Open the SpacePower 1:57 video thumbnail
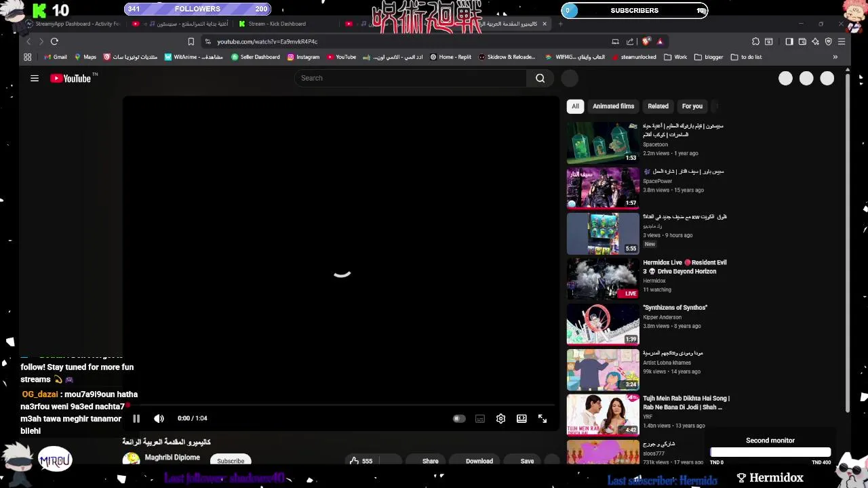This screenshot has height=488, width=868. 603,188
